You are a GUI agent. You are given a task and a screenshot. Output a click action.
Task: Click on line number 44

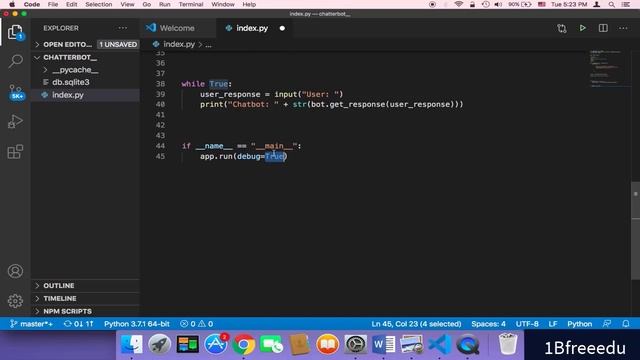tap(160, 146)
